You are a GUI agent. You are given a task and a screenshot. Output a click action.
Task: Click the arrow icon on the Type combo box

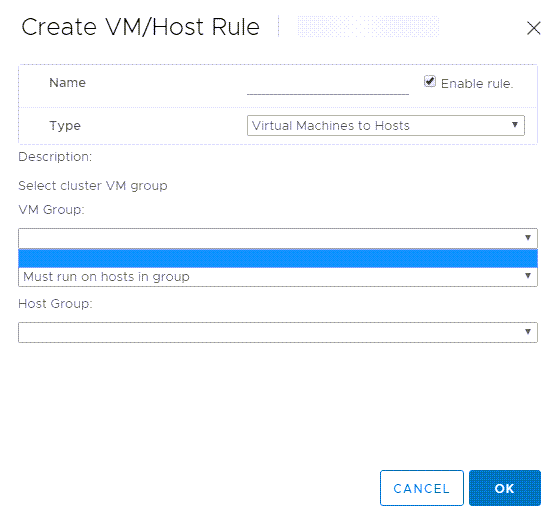(x=515, y=125)
